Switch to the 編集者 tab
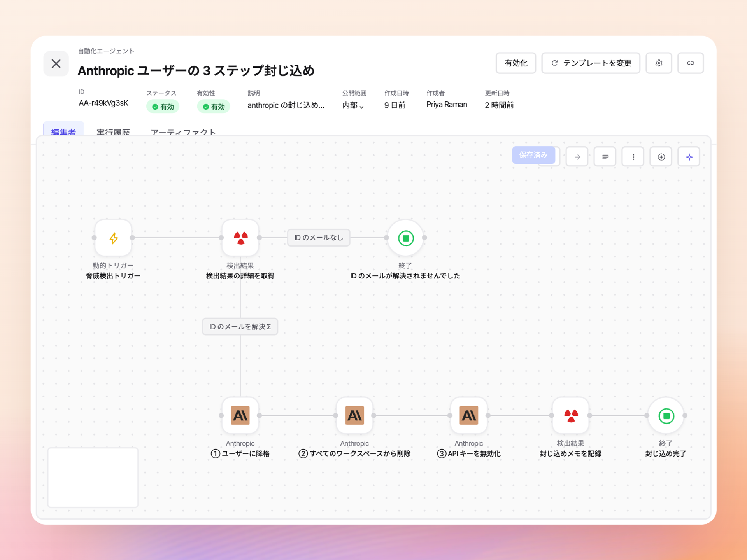 coord(63,131)
